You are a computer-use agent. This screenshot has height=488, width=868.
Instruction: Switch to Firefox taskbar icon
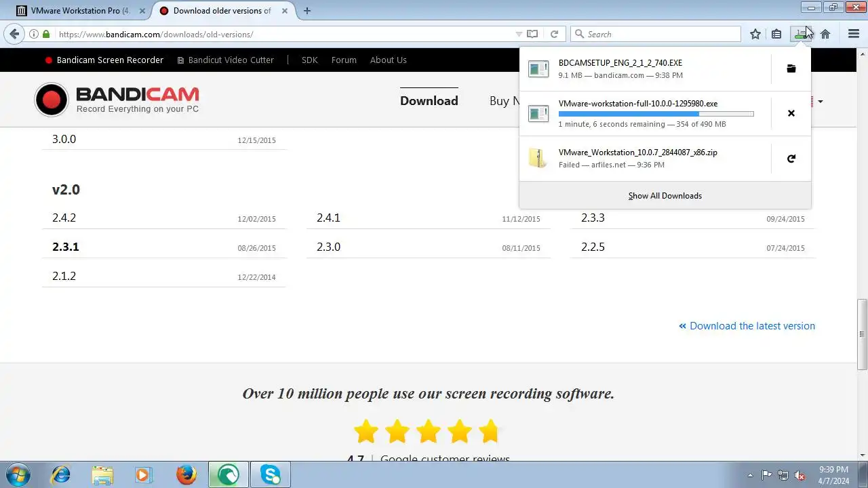pos(186,474)
